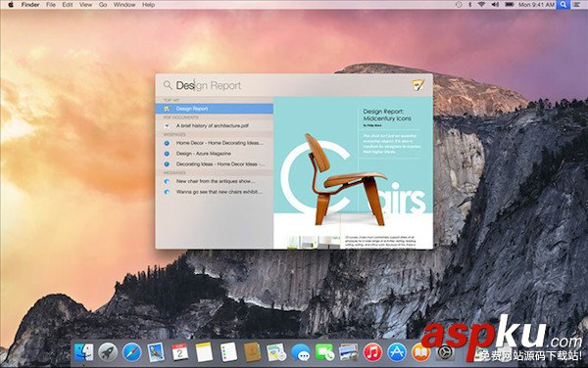Open the File menu
This screenshot has width=588, height=368.
(x=51, y=5)
